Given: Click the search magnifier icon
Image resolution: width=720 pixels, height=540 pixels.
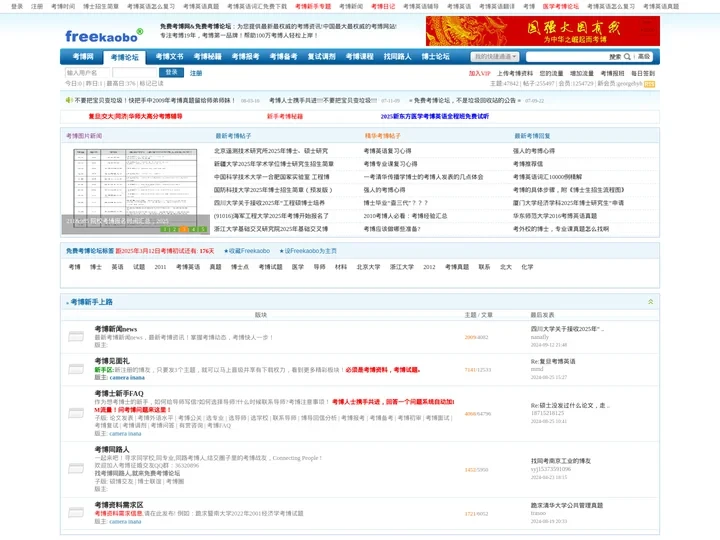Looking at the screenshot, I should click(627, 56).
